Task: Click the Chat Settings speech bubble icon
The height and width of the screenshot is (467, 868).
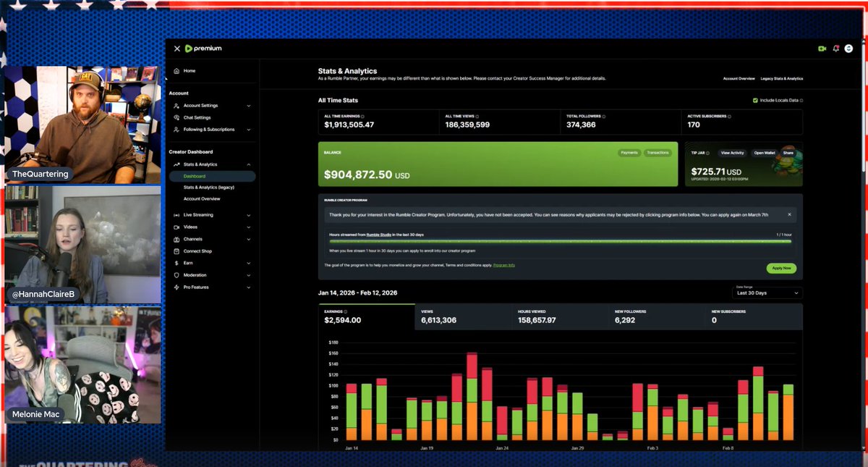Action: (x=176, y=117)
